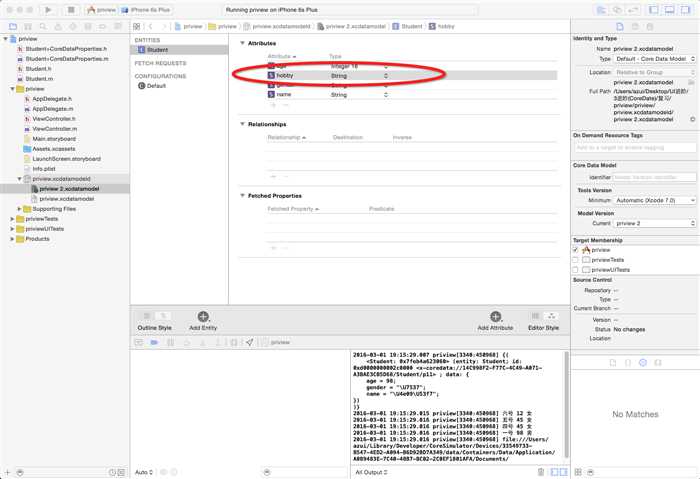Open ViewController.h file
This screenshot has width=700, height=479.
click(54, 119)
